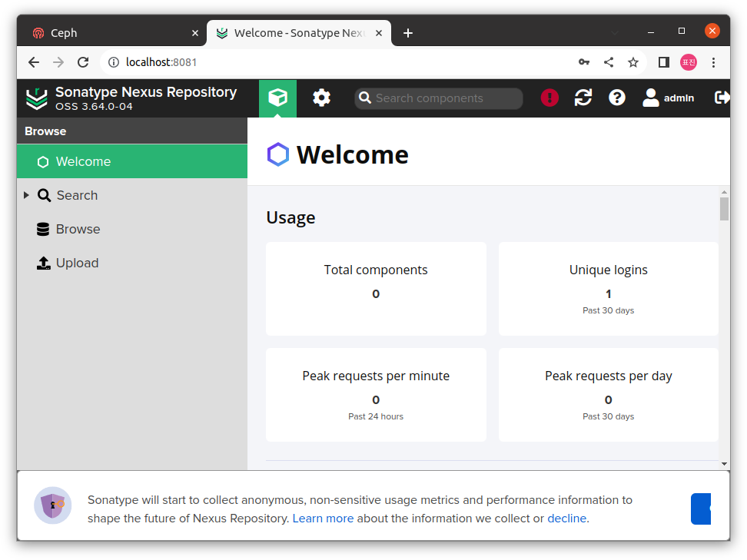Open the tab search dropdown chevron
The width and height of the screenshot is (747, 560).
pos(615,33)
